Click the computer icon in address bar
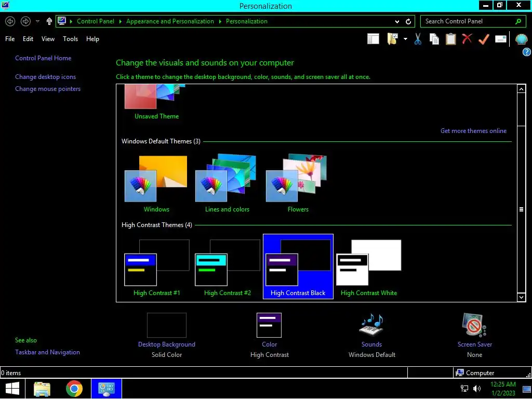The height and width of the screenshot is (399, 532). tap(62, 21)
